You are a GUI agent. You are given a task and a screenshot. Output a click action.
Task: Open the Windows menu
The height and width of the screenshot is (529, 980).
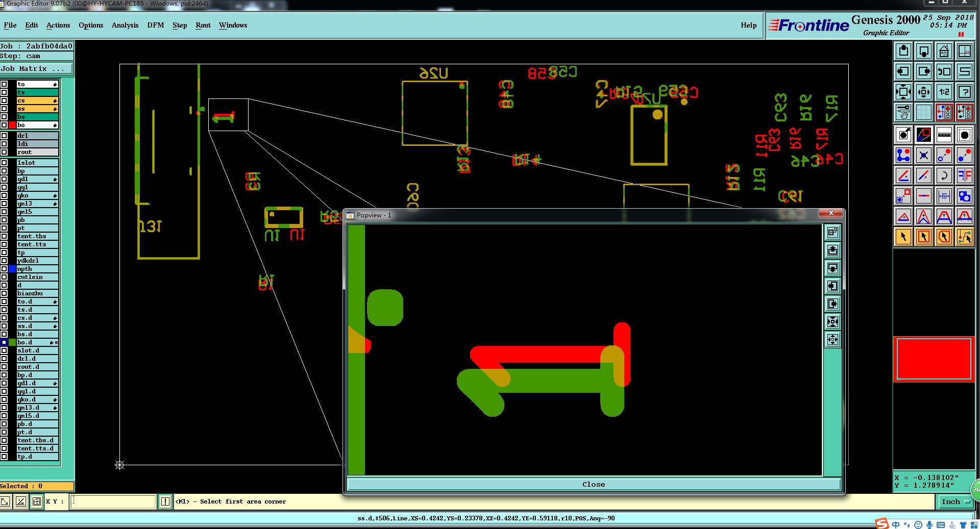pos(233,25)
